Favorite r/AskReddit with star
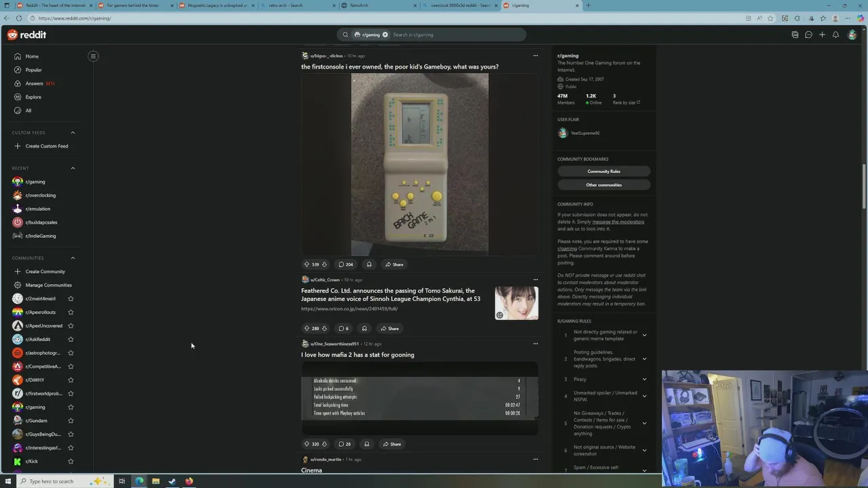The width and height of the screenshot is (868, 488). point(71,339)
